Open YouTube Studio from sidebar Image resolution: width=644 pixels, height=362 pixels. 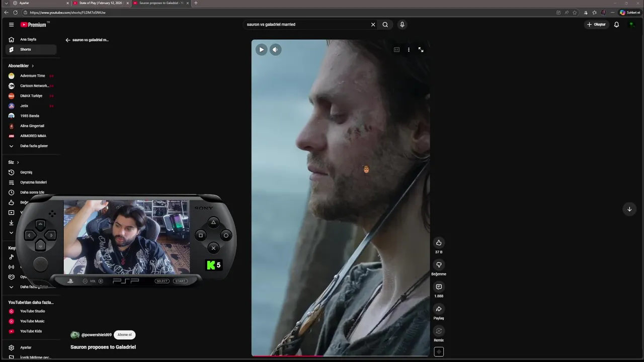click(x=31, y=311)
